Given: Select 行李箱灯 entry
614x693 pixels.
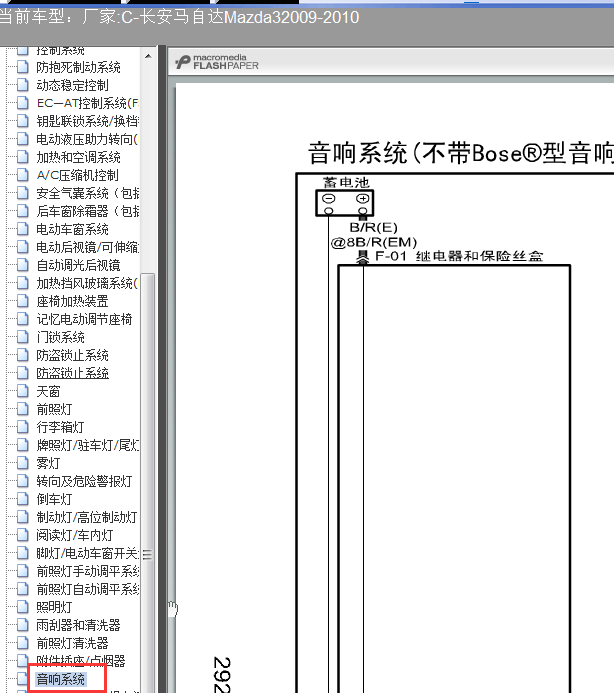Looking at the screenshot, I should coord(60,427).
